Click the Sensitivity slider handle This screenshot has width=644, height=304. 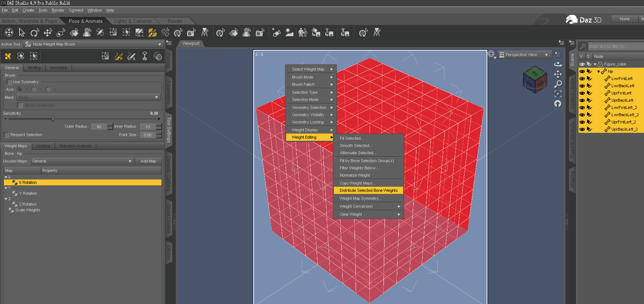click(x=53, y=119)
